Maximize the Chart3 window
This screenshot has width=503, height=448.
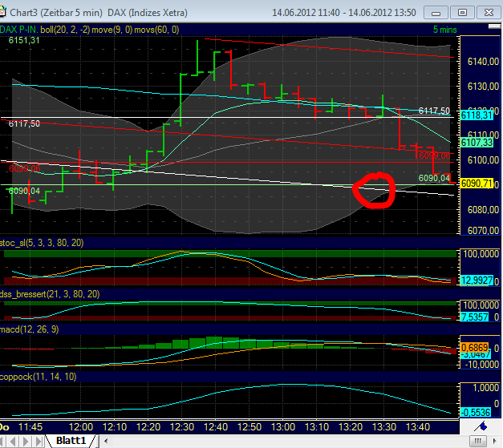click(462, 13)
